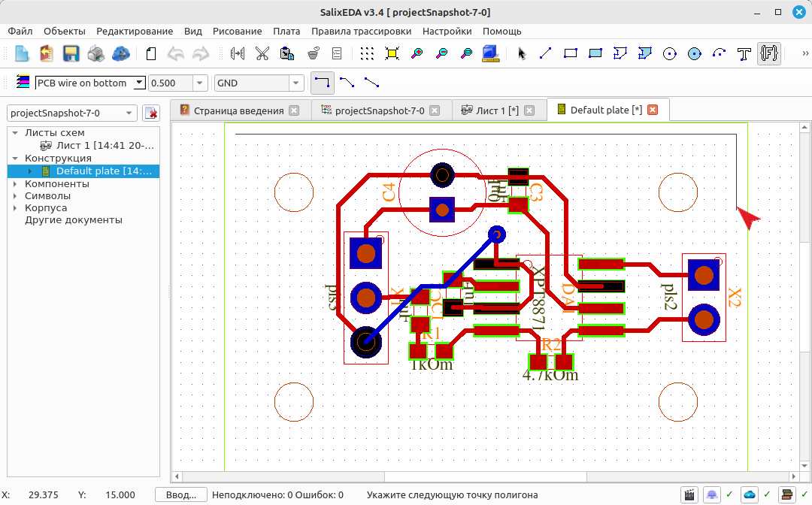Click the clapperboard status bar icon
Screen dimensions: 812x505
(689, 495)
